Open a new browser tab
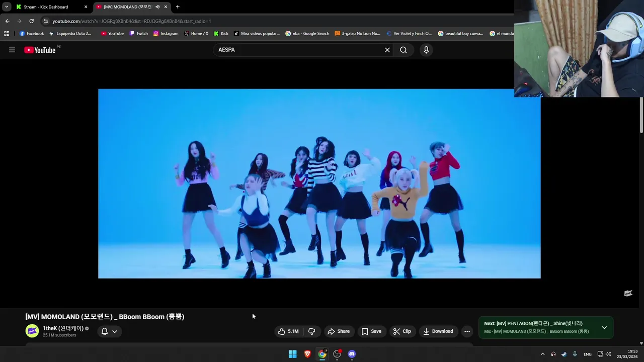 click(x=178, y=7)
